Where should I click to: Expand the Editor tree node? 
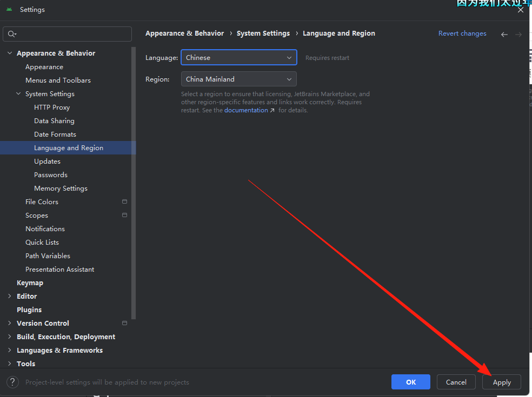point(10,296)
